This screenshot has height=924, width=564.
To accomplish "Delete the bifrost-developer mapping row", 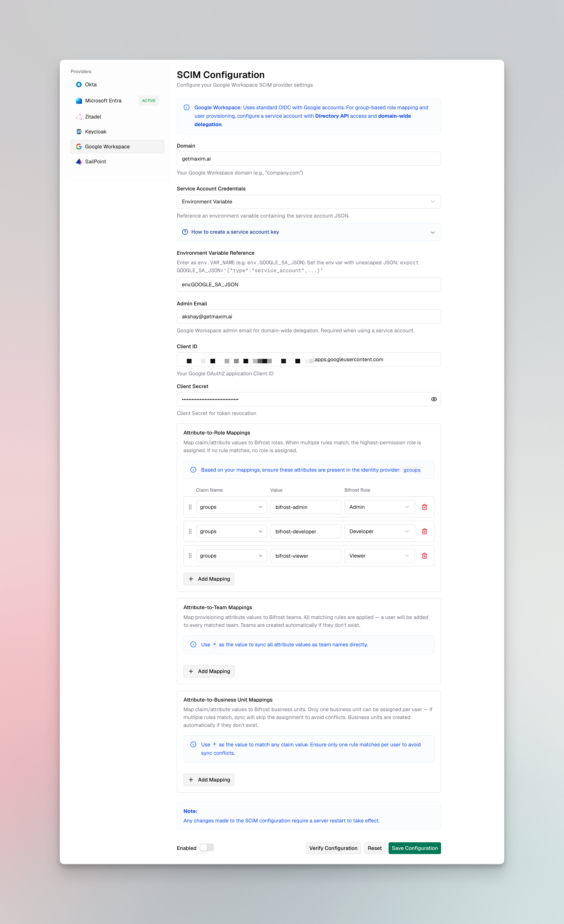I will click(424, 531).
